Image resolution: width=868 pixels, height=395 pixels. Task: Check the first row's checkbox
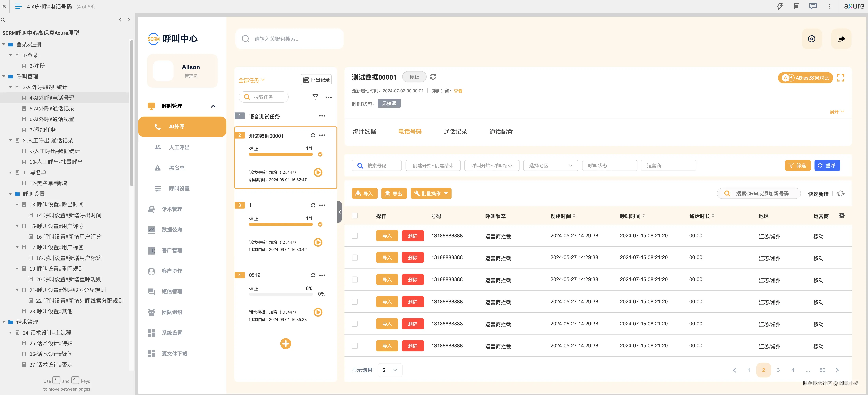(355, 236)
